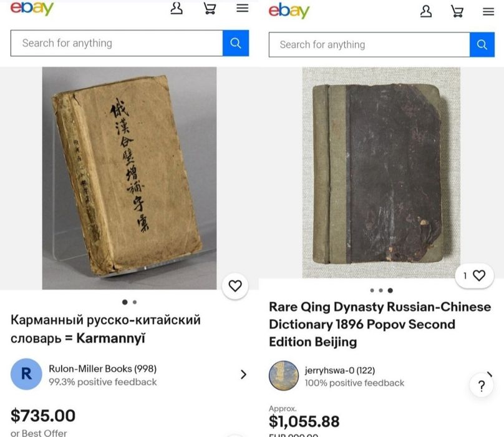504x437 pixels.
Task: Open the eBay logo on right screen
Action: [289, 11]
